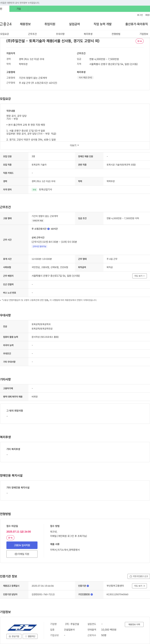Click the 이메일 지원 button
Screen dimensions: 150x644
click(x=22, y=554)
